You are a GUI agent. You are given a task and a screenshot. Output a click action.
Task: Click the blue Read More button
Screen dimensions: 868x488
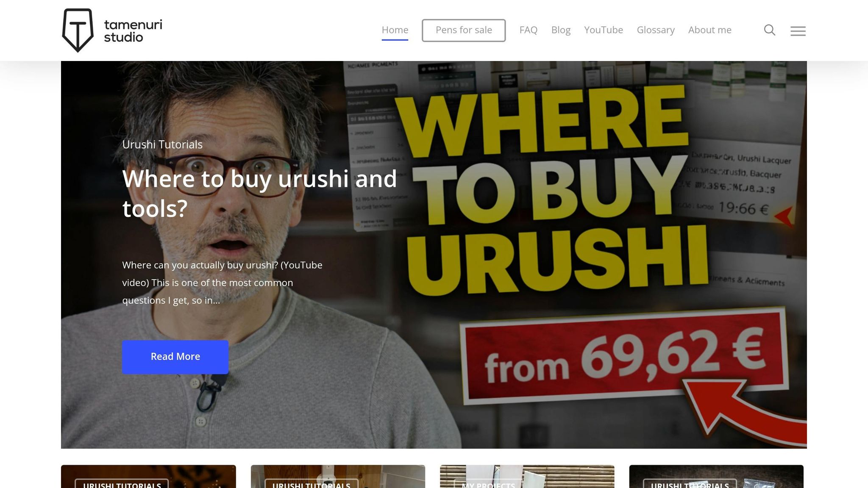tap(175, 357)
